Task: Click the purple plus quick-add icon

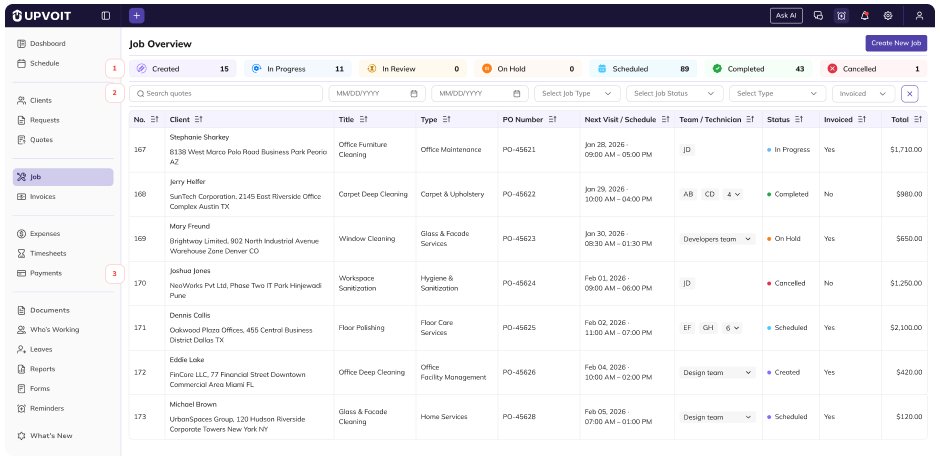Action: pyautogui.click(x=137, y=16)
